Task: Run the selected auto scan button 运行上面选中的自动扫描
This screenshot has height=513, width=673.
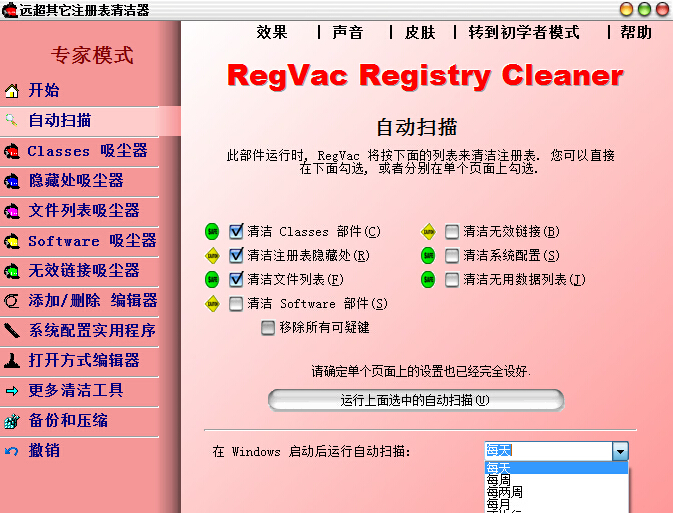Action: click(x=416, y=401)
